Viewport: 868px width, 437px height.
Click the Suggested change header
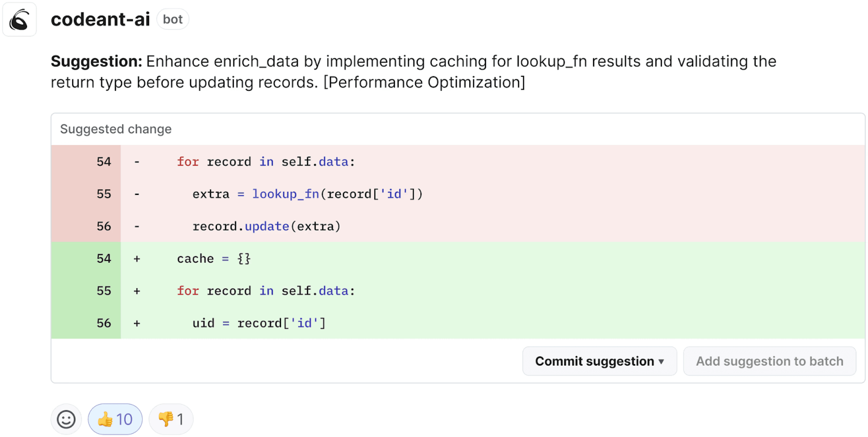[x=116, y=129]
